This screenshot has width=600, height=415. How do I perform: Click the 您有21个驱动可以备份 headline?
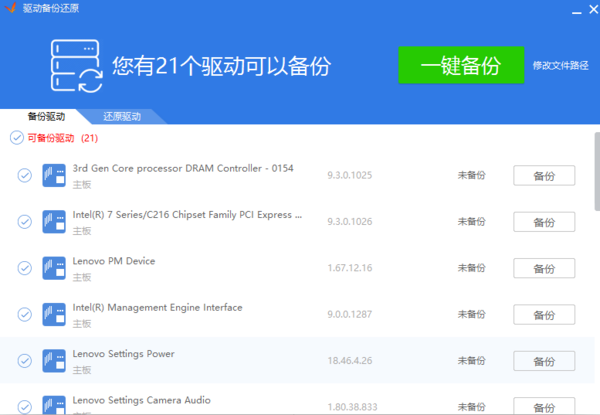[x=221, y=66]
